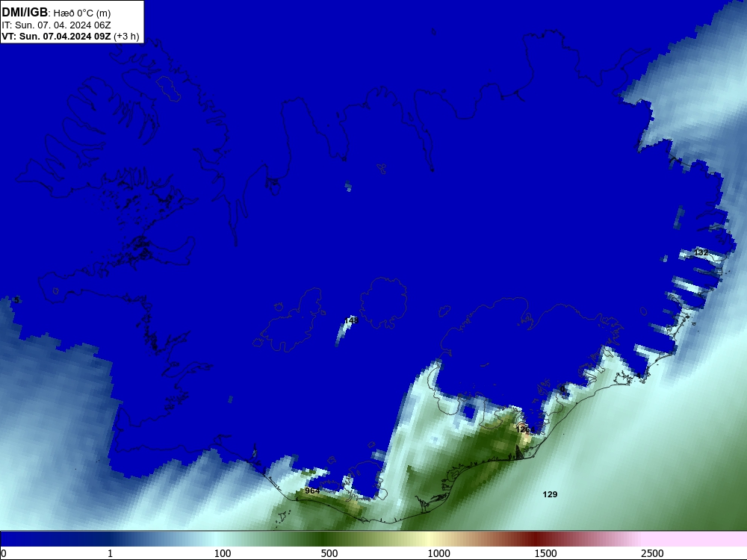Image resolution: width=747 pixels, height=560 pixels.
Task: Click the colorbar tick label 1500
Action: 545,553
